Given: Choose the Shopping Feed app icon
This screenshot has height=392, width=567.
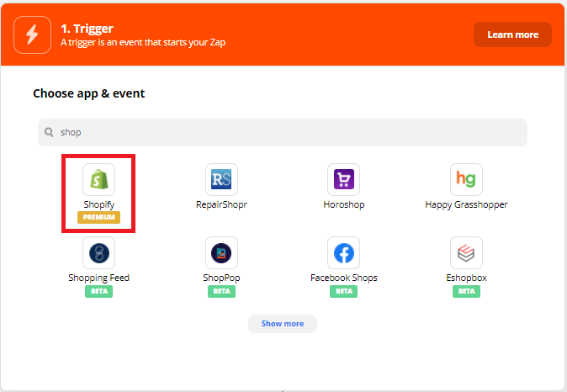Looking at the screenshot, I should click(98, 252).
